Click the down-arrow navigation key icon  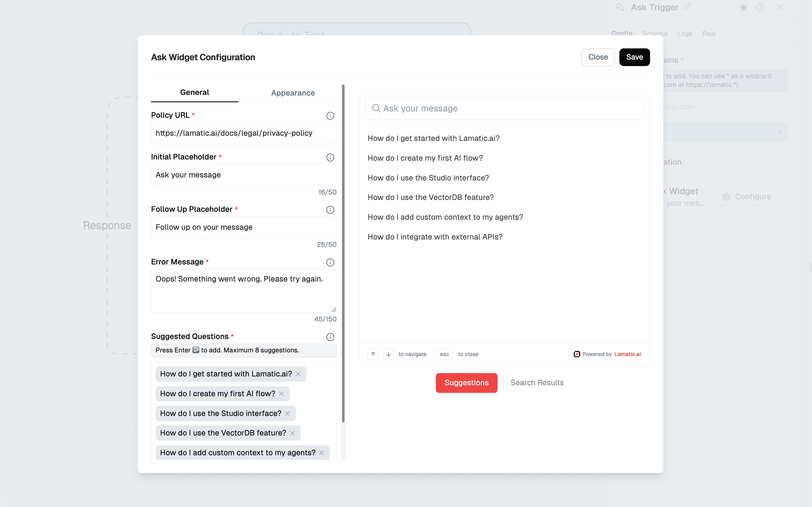pos(388,354)
